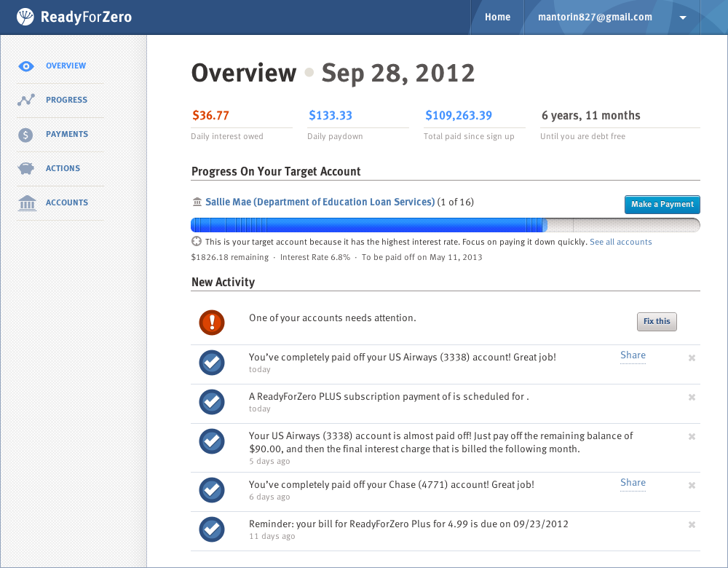This screenshot has width=728, height=568.
Task: Click the Fix this button
Action: coord(657,321)
